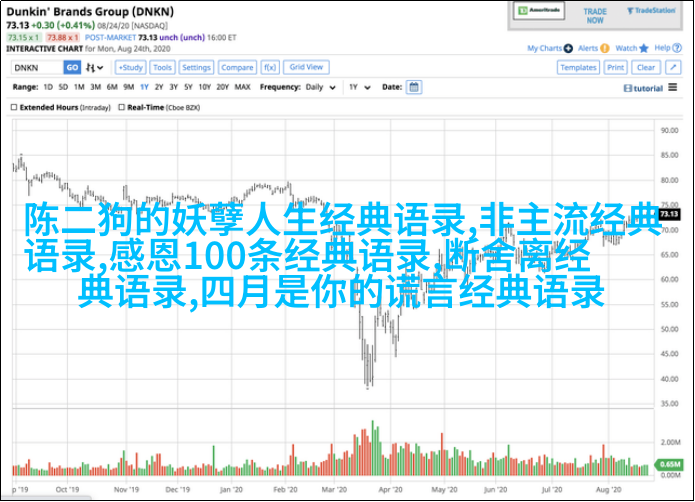Viewport: 695px width, 502px height.
Task: Open the Tools menu button
Action: [x=162, y=67]
